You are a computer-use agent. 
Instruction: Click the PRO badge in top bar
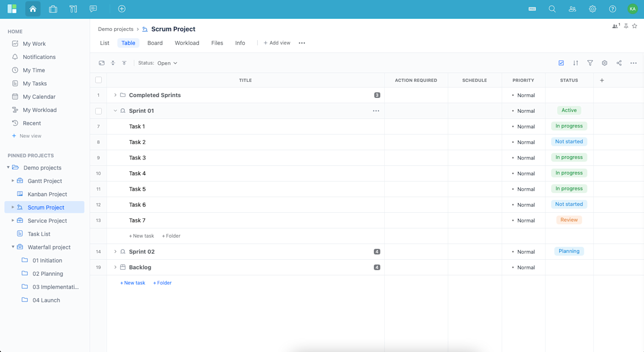tap(532, 9)
